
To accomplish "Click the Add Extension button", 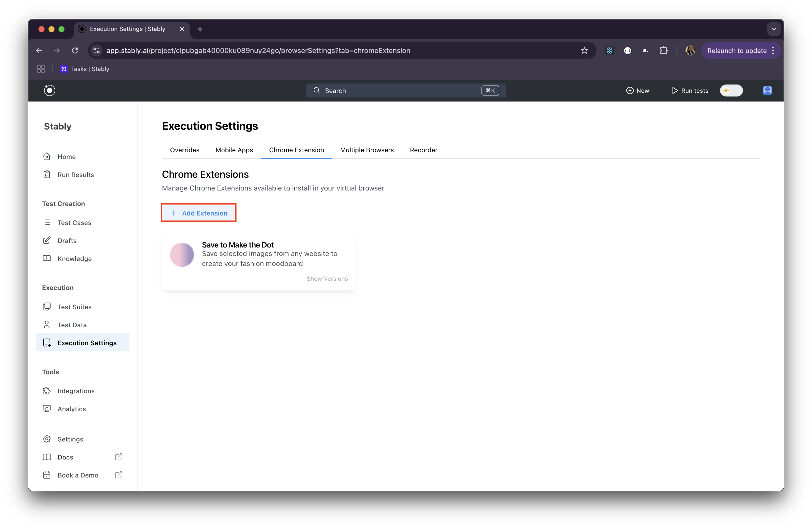I will [x=198, y=213].
